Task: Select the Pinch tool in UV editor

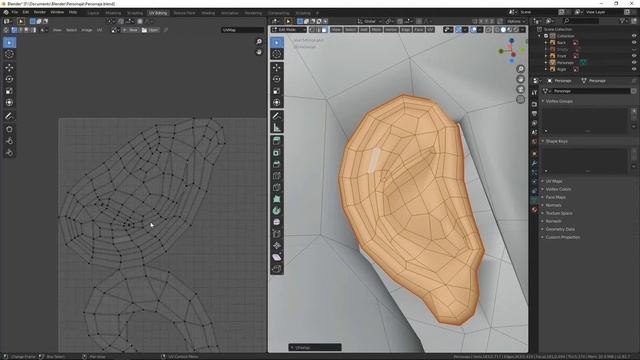Action: click(x=9, y=153)
